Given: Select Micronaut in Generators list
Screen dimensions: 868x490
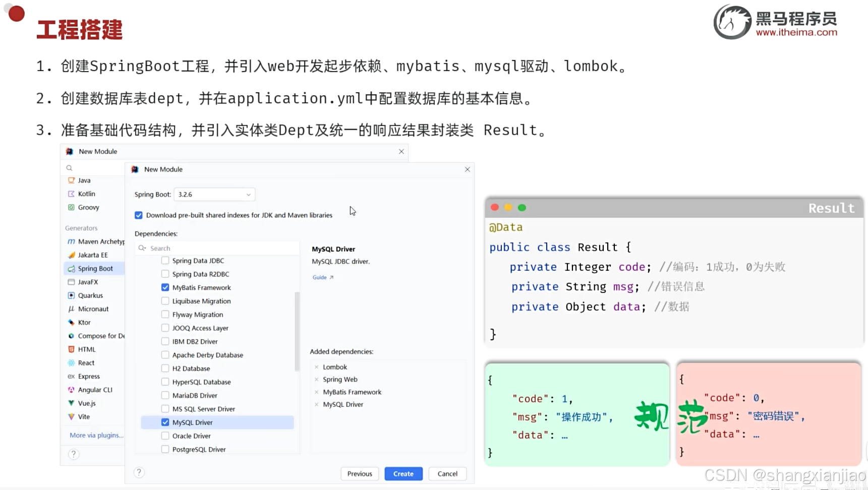Looking at the screenshot, I should (94, 309).
